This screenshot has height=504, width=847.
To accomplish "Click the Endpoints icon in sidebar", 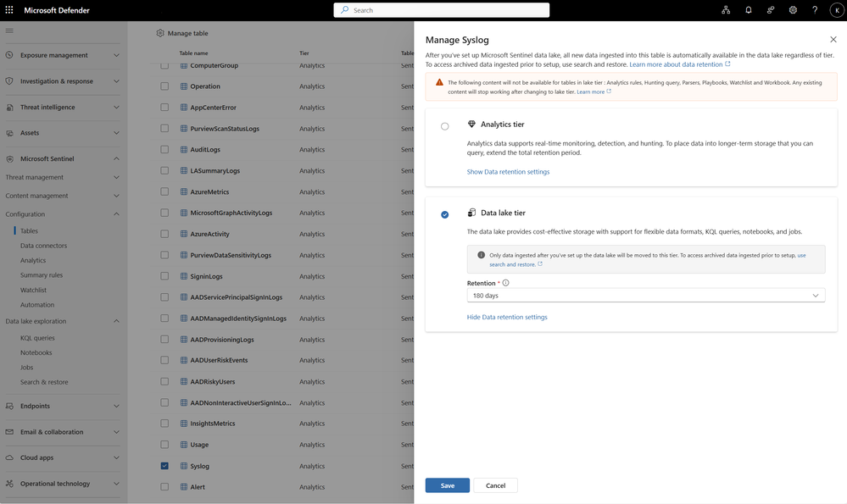I will coord(9,406).
